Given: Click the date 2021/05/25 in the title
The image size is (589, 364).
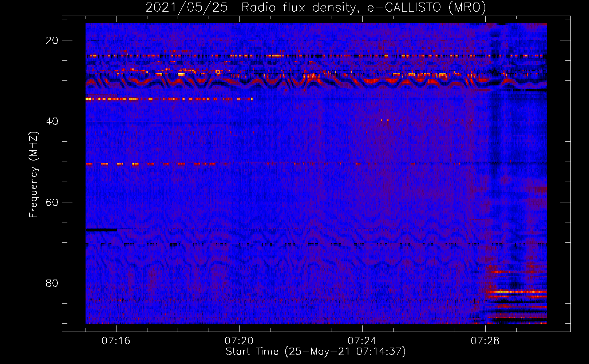Looking at the screenshot, I should 187,7.
